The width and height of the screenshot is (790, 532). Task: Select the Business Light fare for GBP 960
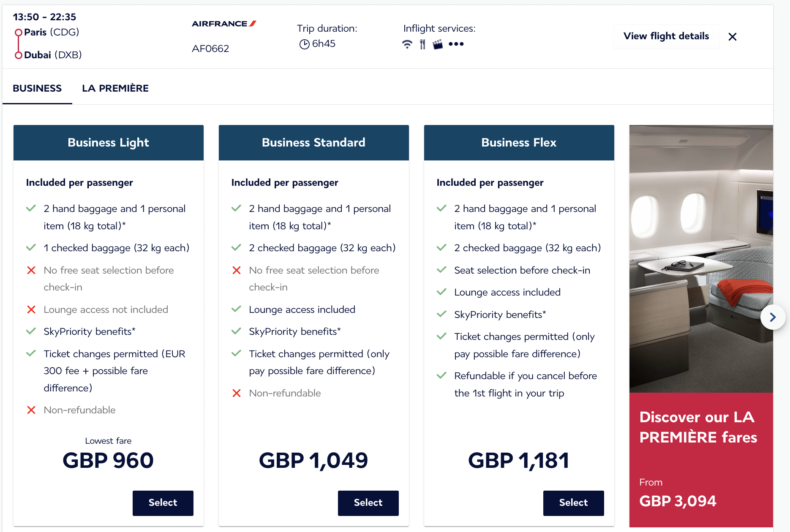pos(163,503)
